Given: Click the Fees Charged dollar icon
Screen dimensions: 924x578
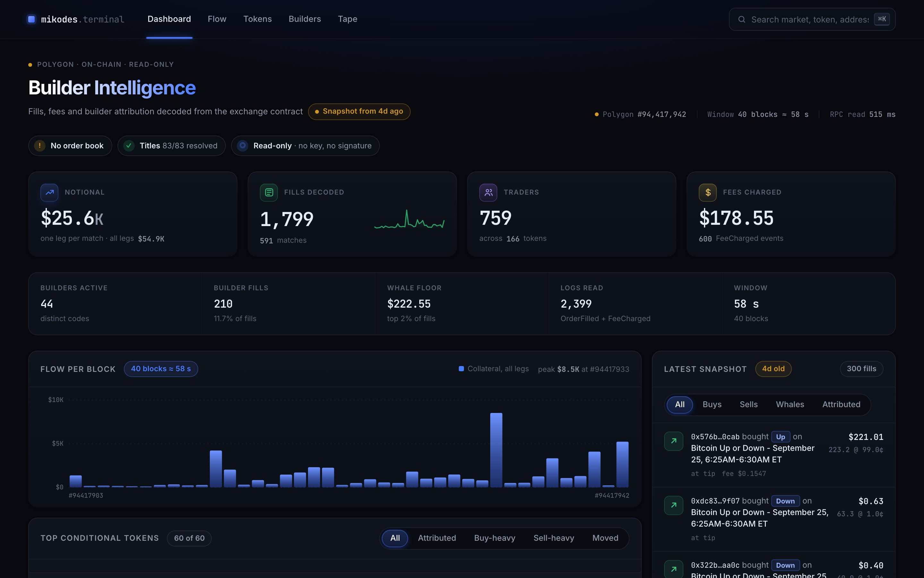Looking at the screenshot, I should point(707,192).
